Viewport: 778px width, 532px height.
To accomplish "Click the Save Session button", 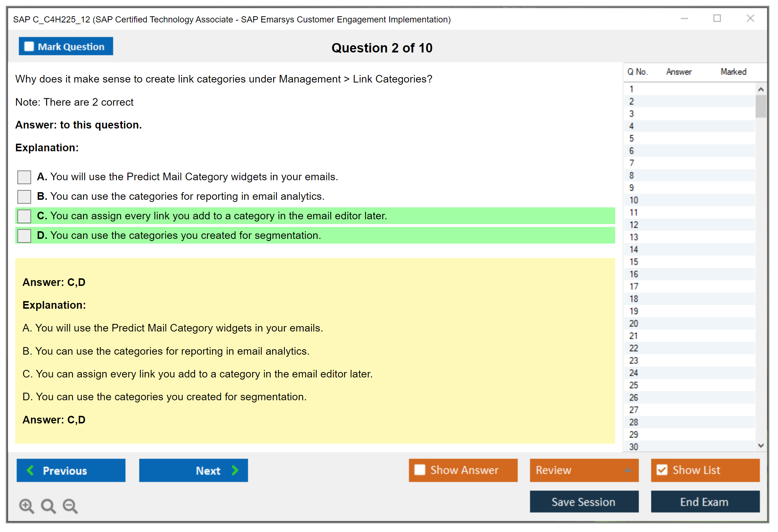I will click(584, 502).
